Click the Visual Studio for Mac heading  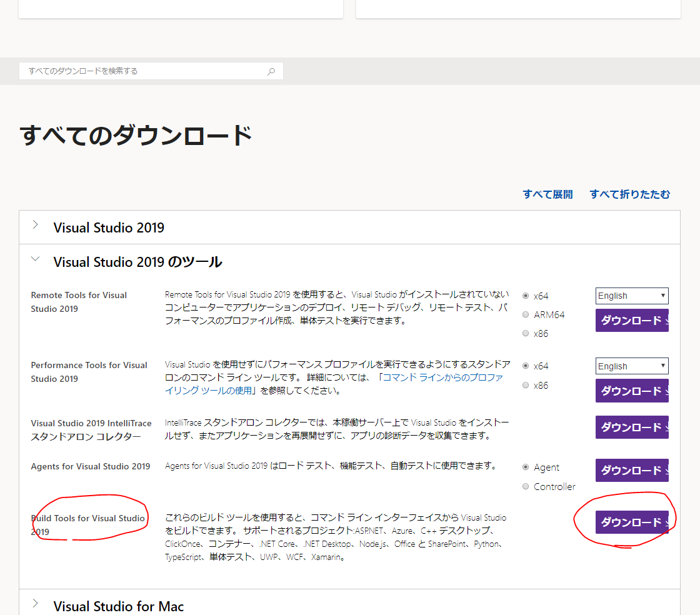tap(119, 606)
